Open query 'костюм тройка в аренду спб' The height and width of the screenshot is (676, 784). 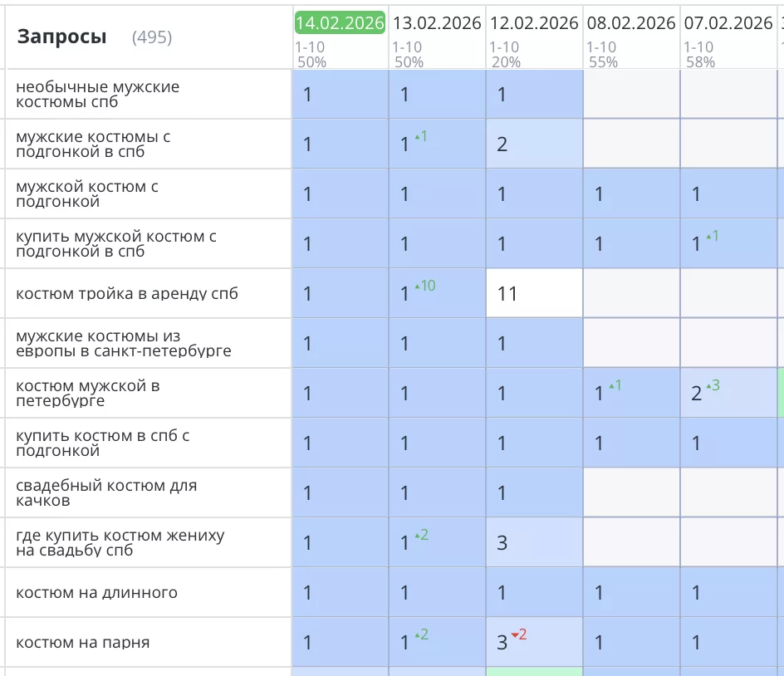tap(127, 294)
